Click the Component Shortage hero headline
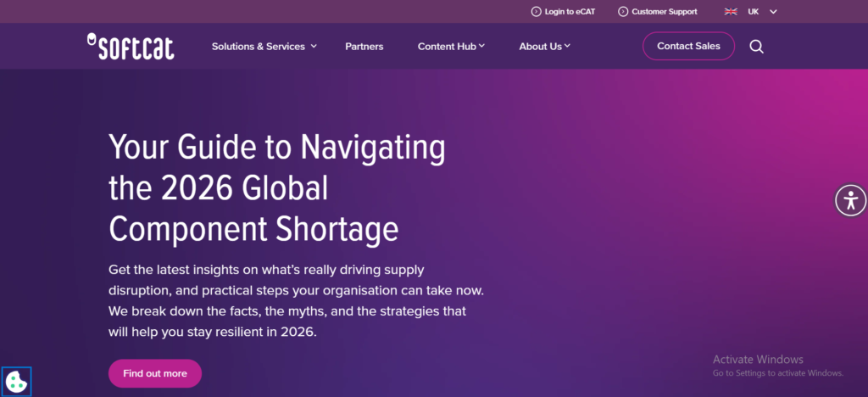The width and height of the screenshot is (868, 397). click(277, 187)
